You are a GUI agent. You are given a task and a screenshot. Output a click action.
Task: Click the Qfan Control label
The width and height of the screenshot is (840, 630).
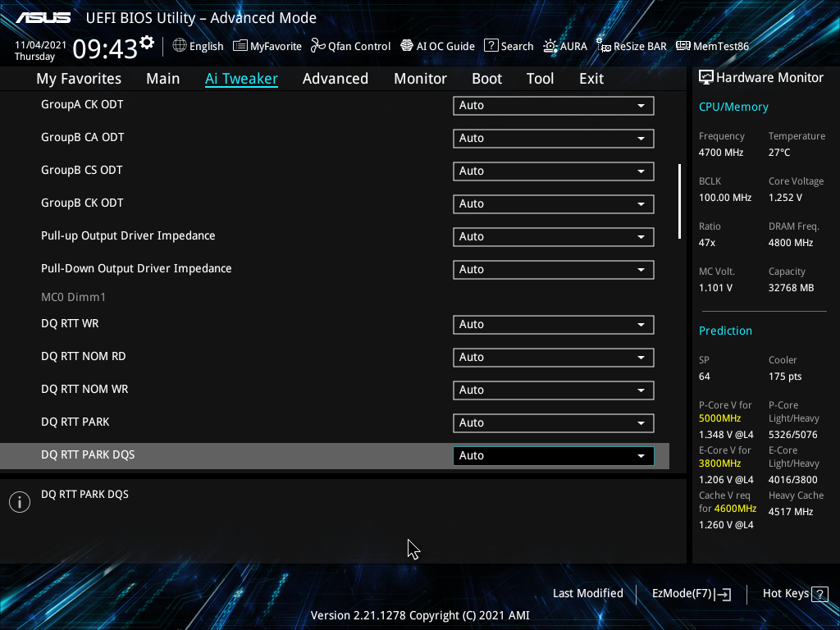[x=359, y=47]
